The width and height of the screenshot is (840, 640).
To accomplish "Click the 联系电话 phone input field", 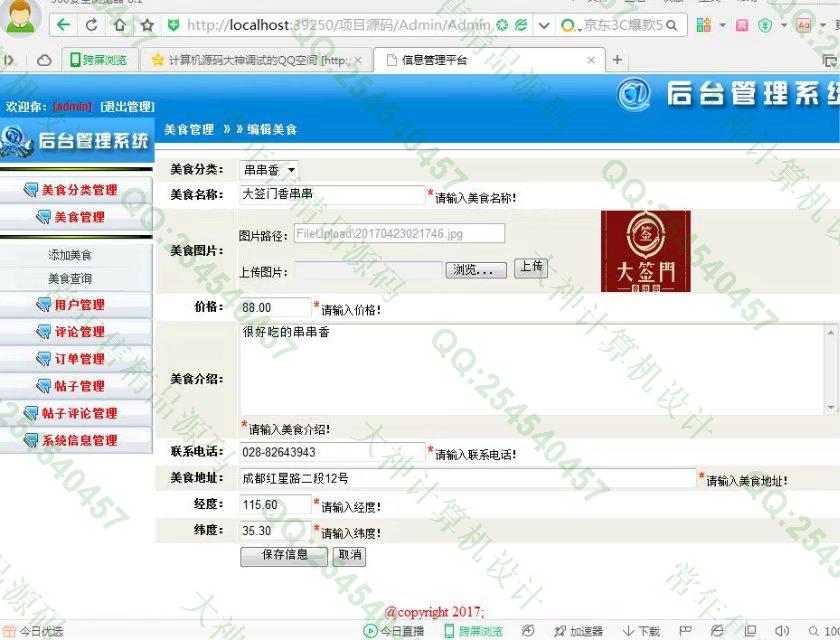I will click(x=333, y=452).
